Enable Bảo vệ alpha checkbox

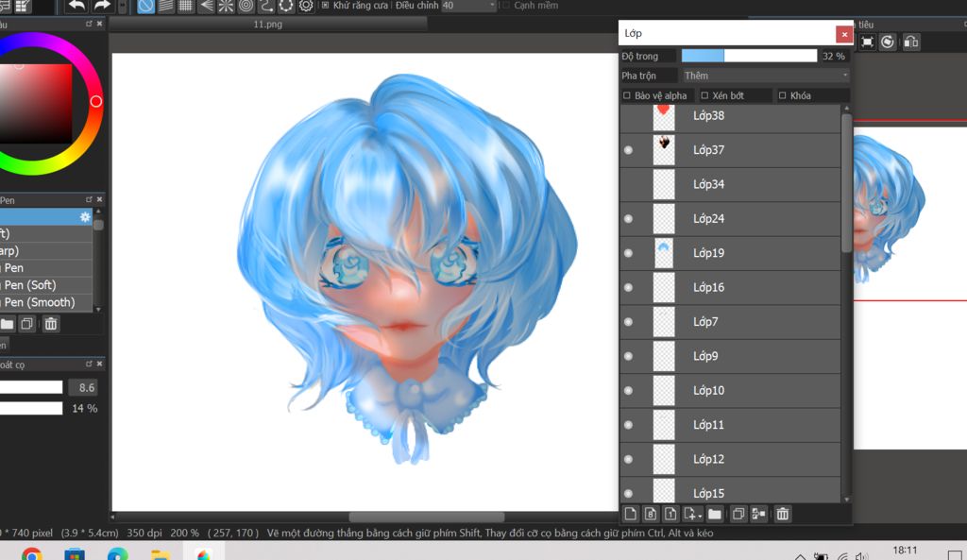(x=627, y=95)
